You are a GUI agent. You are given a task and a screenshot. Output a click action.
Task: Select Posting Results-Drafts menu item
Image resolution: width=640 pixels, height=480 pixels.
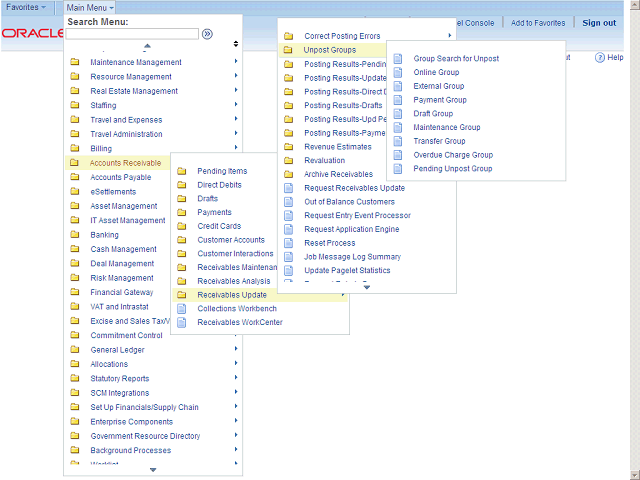tap(343, 105)
